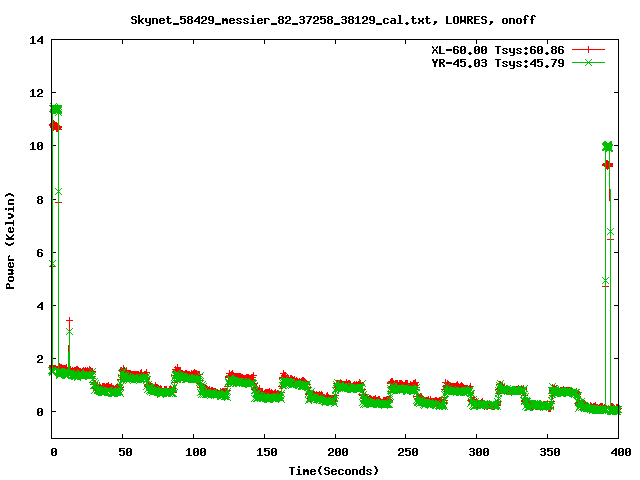Click the x-axis tick label 150

click(x=267, y=452)
